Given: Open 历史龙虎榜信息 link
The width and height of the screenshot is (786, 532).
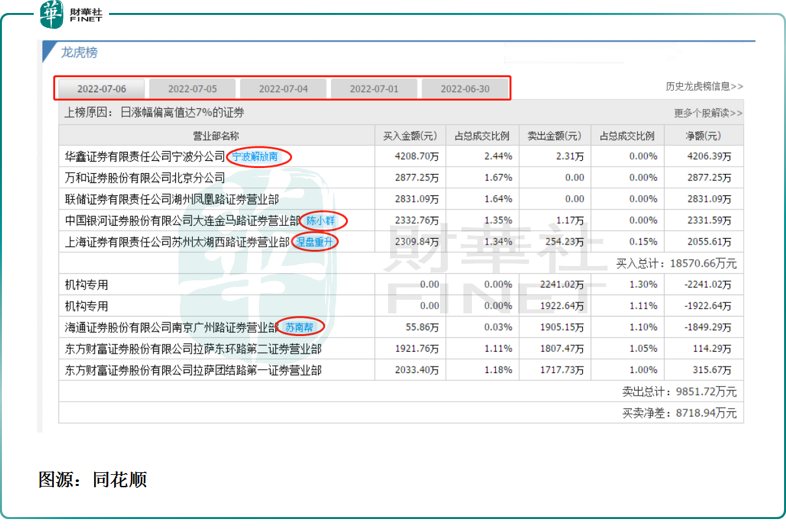Looking at the screenshot, I should (x=704, y=86).
